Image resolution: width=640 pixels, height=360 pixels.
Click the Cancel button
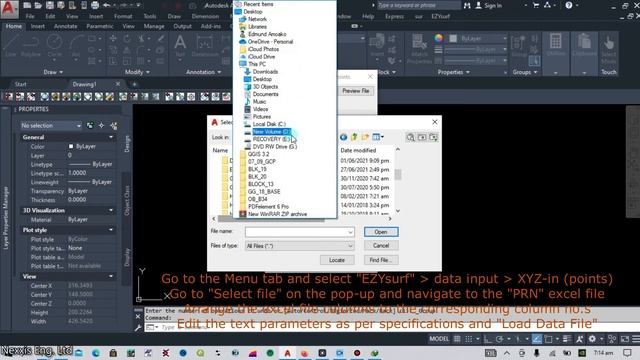381,246
